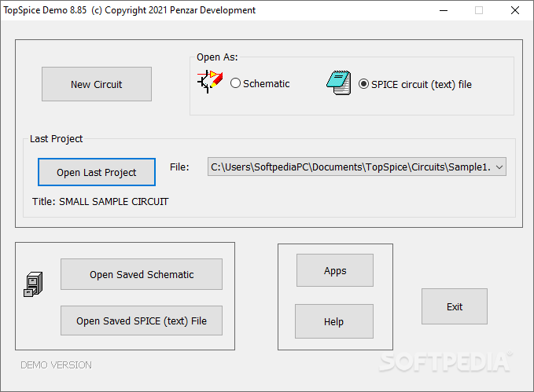Click the 'Open As:' group label
The image size is (534, 392).
coord(217,57)
